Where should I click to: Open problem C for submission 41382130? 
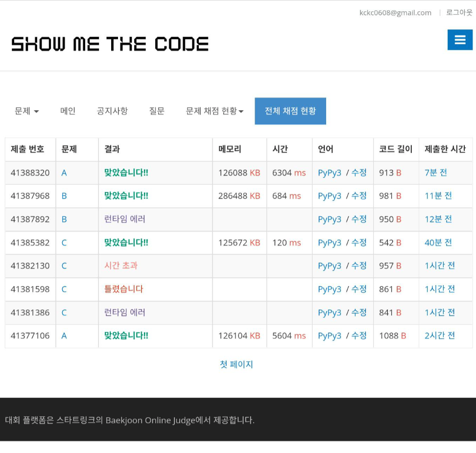click(x=64, y=266)
